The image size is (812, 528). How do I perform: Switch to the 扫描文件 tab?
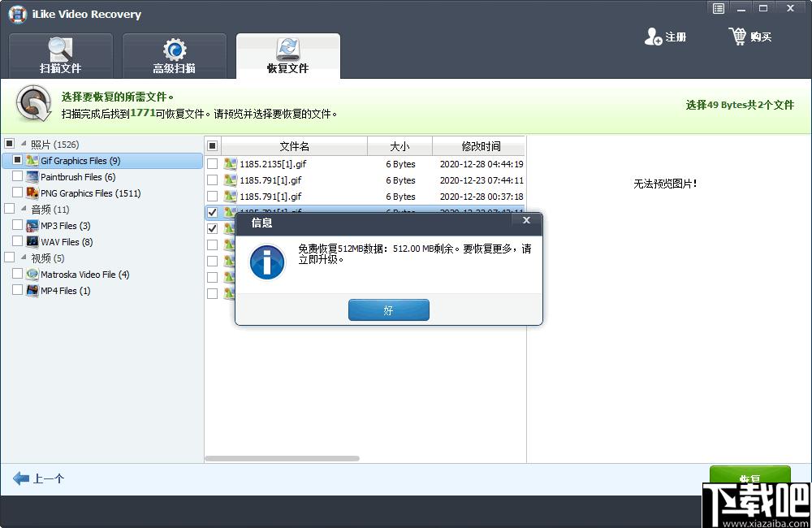pyautogui.click(x=61, y=56)
